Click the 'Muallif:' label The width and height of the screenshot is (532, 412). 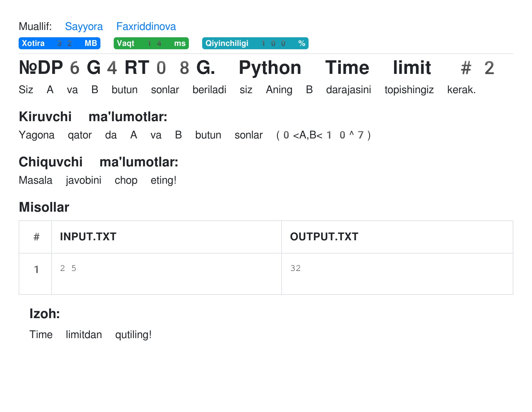[35, 26]
